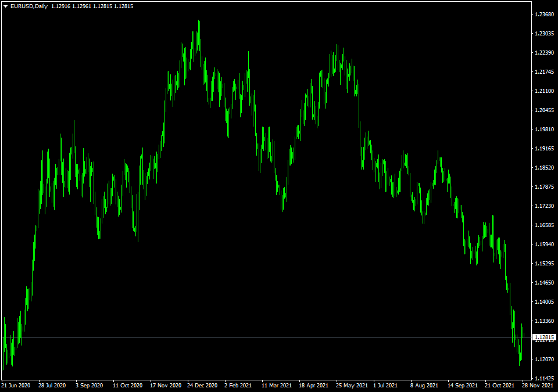558x392 pixels.
Task: Select the 21 Oct 2021 date label
Action: tap(499, 386)
